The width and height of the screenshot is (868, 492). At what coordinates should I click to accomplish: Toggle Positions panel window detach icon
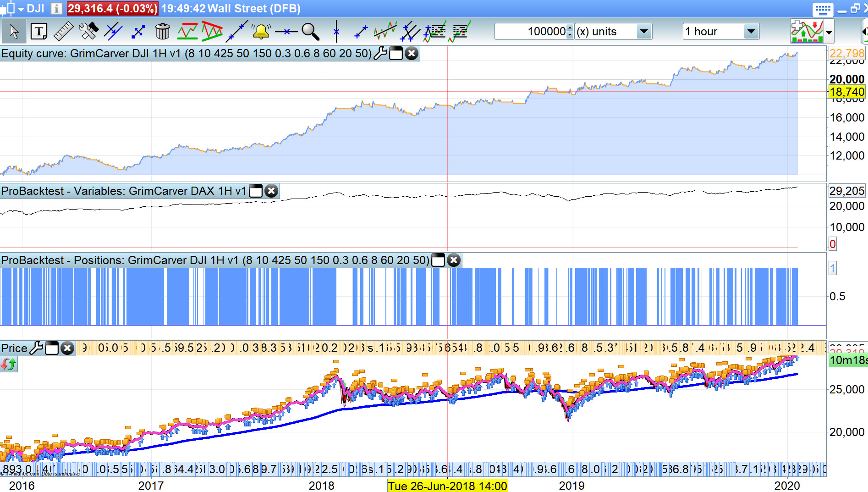coord(439,260)
